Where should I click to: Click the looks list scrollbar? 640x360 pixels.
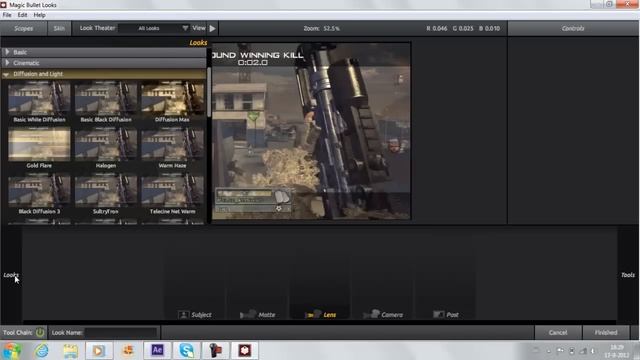(209, 93)
